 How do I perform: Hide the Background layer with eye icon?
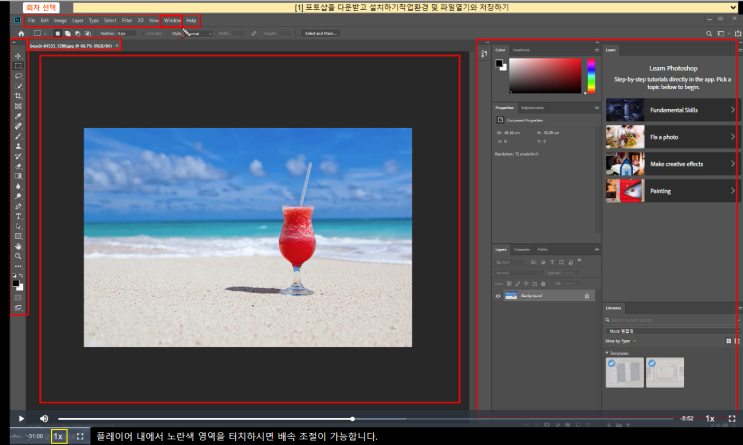tap(498, 297)
